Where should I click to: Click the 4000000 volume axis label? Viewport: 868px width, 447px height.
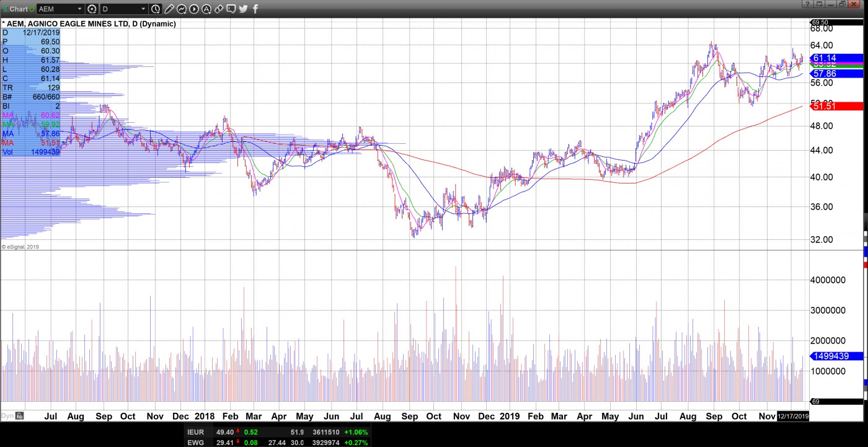pos(828,280)
